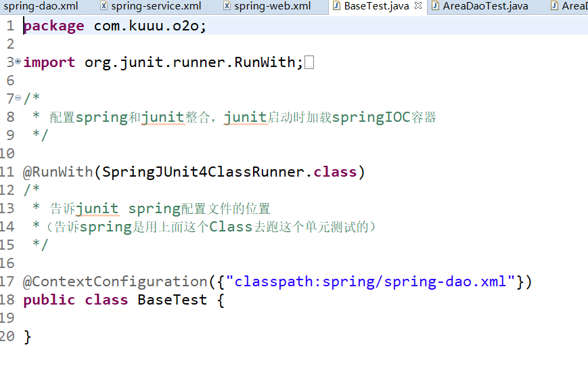588x379 pixels.
Task: Expand the folded imports at line 3
Action: 18,61
